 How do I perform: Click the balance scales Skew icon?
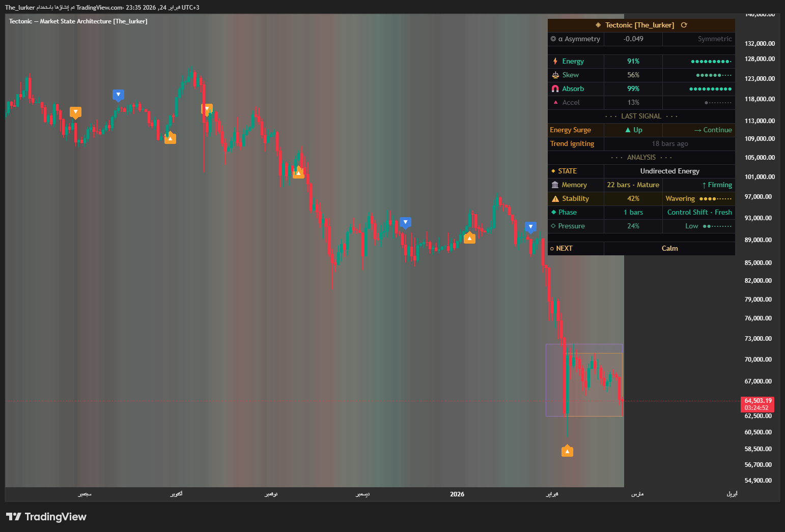(x=555, y=75)
